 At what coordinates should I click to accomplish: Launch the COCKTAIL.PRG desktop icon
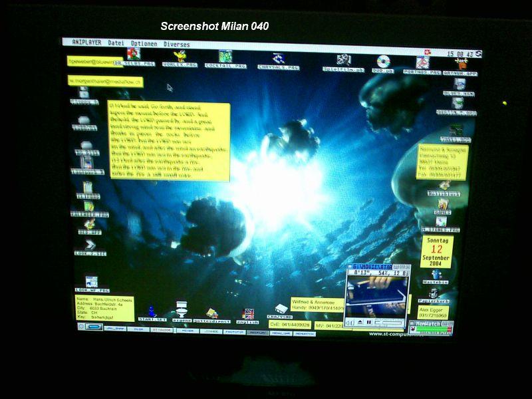[225, 57]
